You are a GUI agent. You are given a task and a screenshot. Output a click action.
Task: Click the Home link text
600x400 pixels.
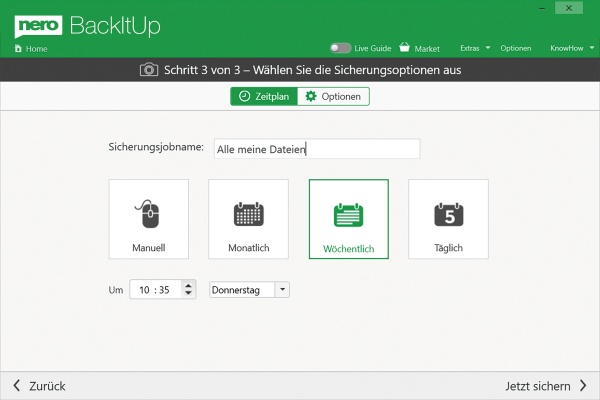(x=37, y=49)
